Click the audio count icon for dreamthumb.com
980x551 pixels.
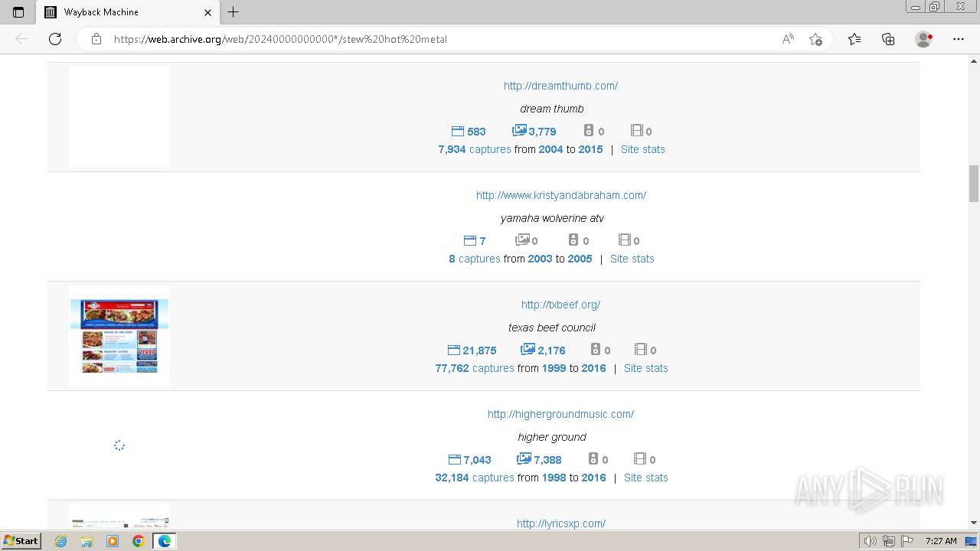(x=589, y=131)
